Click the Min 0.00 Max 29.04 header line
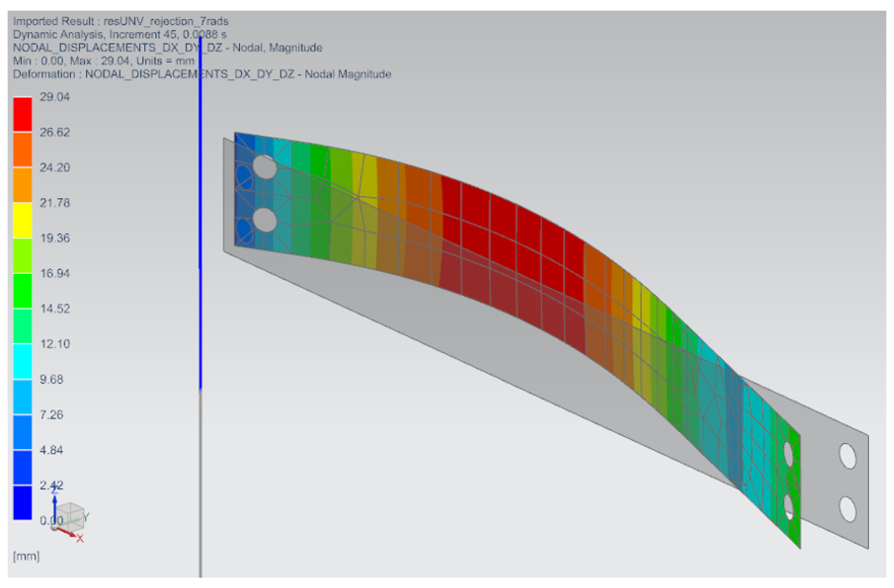 pyautogui.click(x=104, y=61)
